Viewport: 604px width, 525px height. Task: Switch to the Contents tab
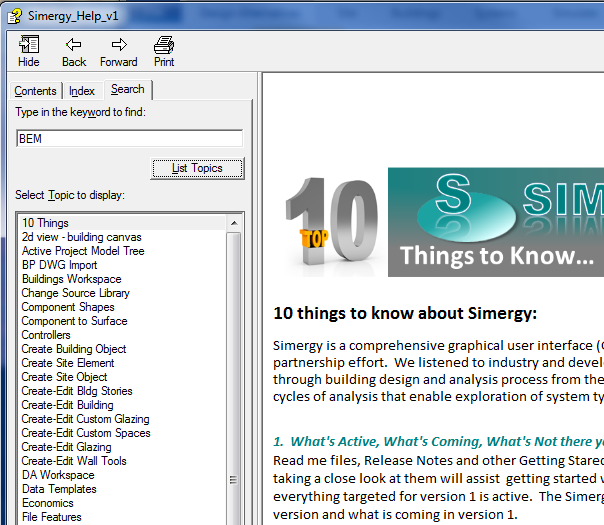tap(35, 91)
